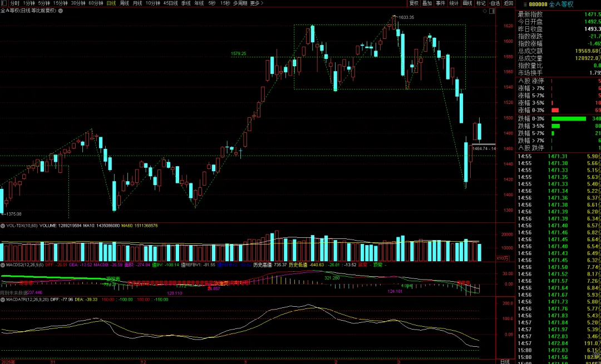This screenshot has width=601, height=364.
Task: Click the 总成交额 row
Action: point(559,51)
